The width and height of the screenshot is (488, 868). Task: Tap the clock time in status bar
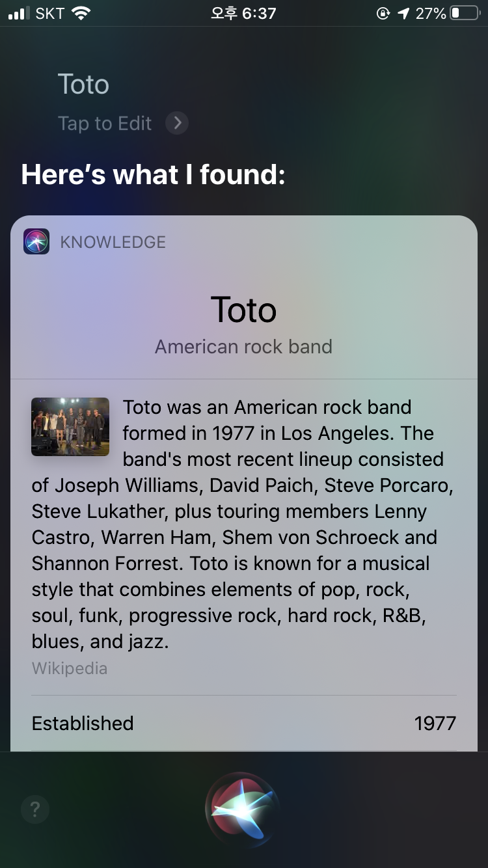click(x=243, y=13)
